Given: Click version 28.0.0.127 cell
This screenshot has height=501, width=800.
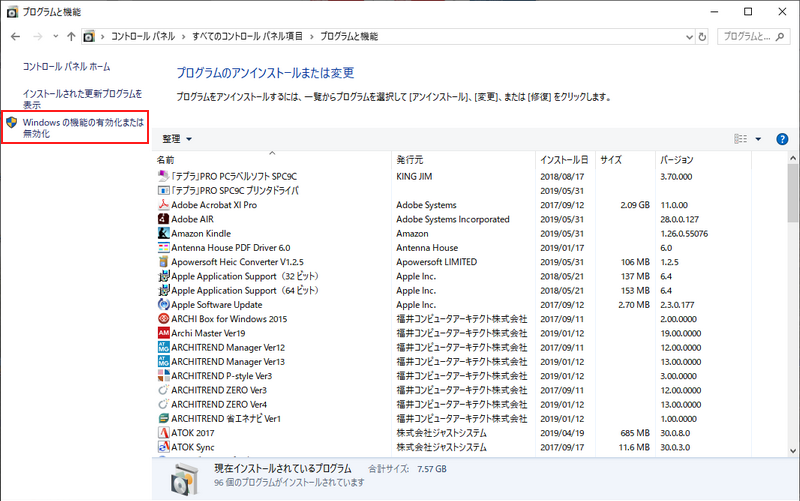Looking at the screenshot, I should click(x=680, y=219).
